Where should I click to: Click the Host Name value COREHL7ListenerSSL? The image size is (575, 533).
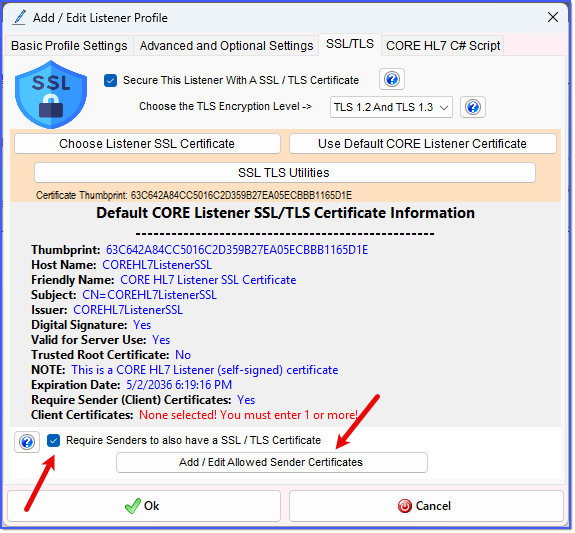click(157, 265)
